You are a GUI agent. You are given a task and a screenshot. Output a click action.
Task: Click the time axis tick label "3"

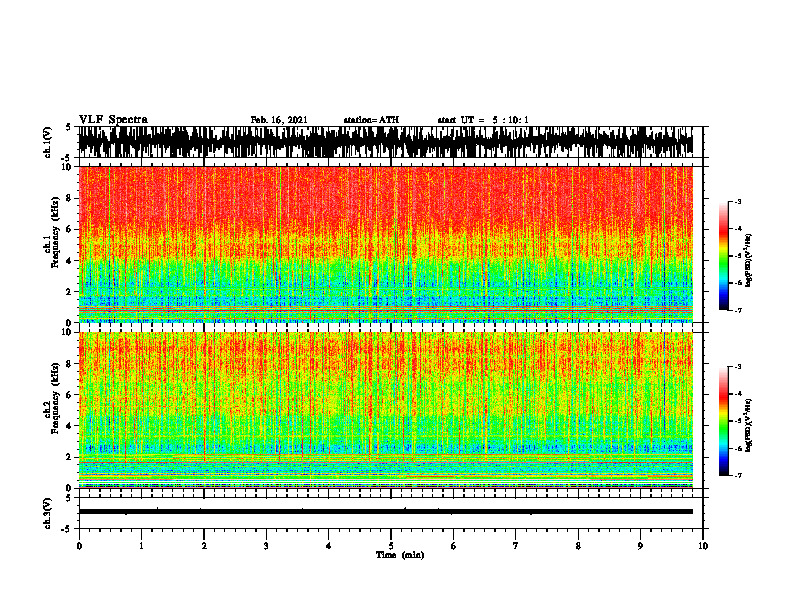[266, 546]
